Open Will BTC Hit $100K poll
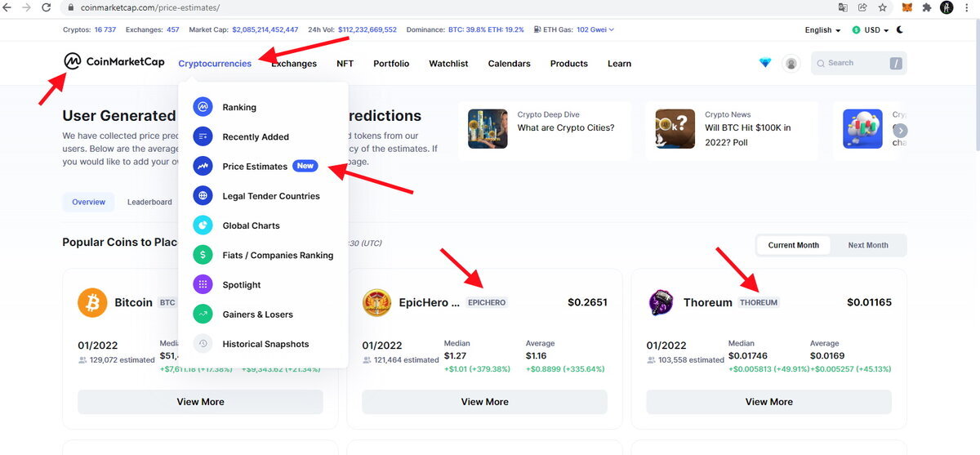 748,134
